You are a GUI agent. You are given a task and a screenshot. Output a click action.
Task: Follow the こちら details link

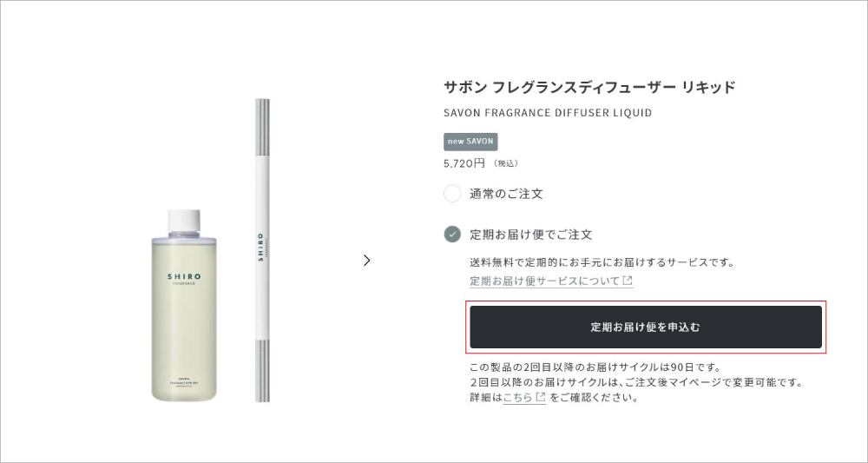(517, 398)
